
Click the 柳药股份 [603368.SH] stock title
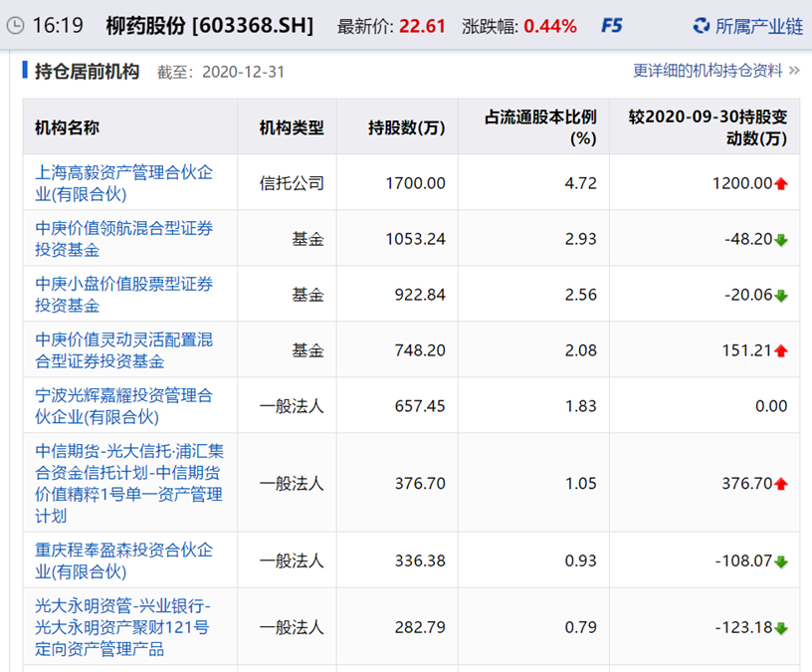pos(209,26)
